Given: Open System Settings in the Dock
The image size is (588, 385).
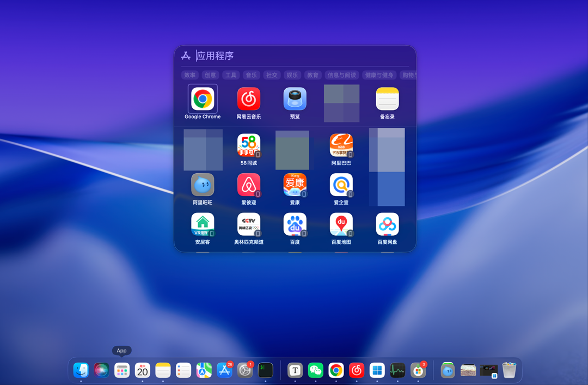Looking at the screenshot, I should point(245,370).
